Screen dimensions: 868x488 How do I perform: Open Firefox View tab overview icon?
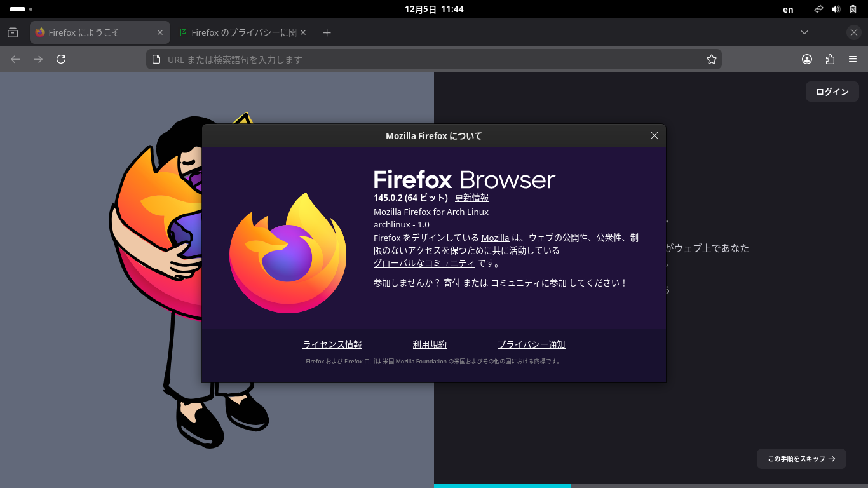(x=13, y=32)
